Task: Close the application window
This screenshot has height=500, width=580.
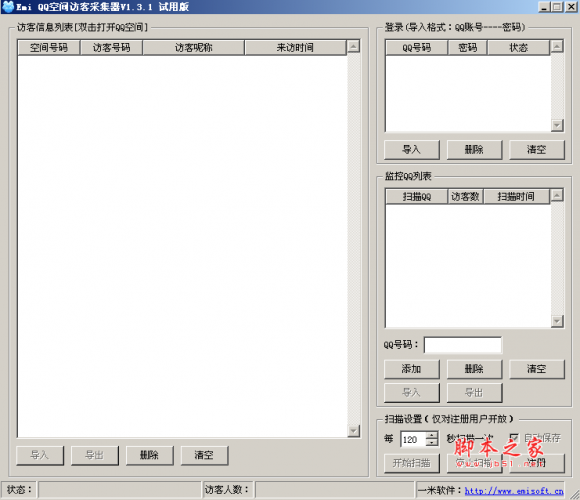Action: pos(571,7)
